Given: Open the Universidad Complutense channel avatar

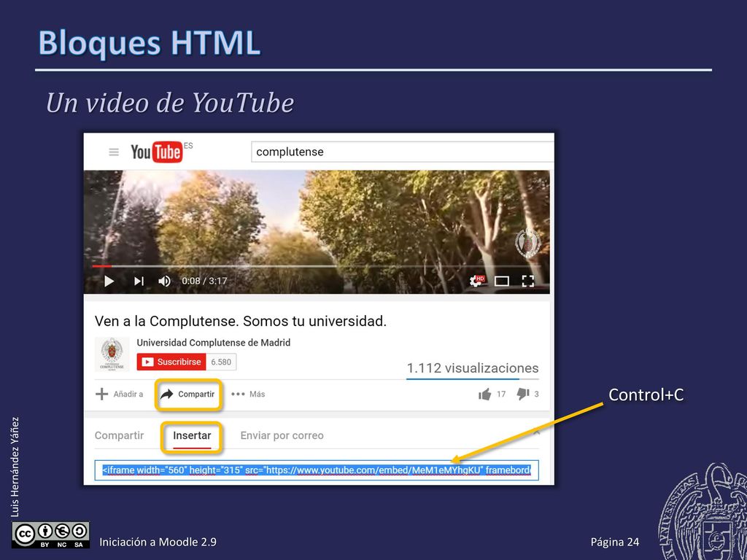Looking at the screenshot, I should tap(112, 354).
